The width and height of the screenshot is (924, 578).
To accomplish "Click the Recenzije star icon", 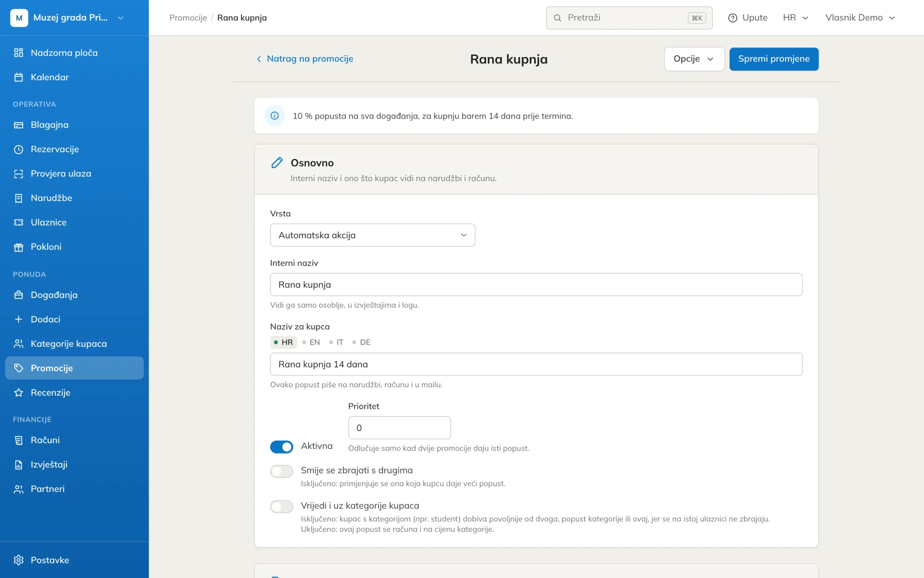I will (18, 393).
